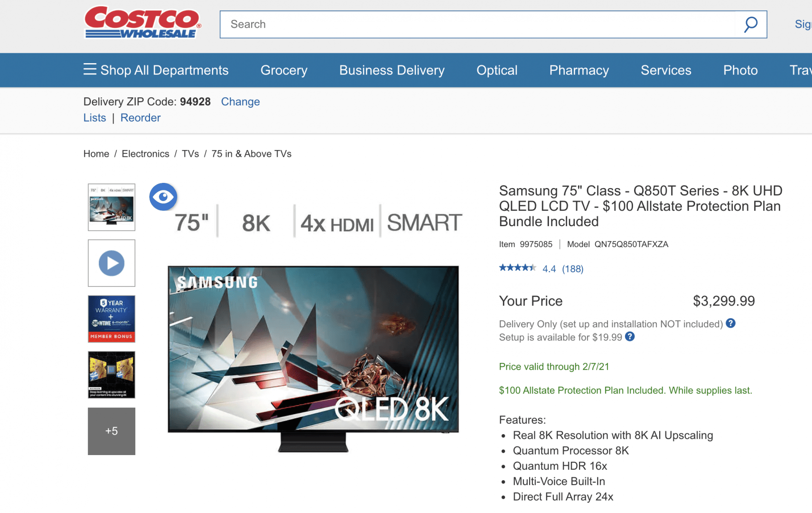Viewport: 812px width, 513px height.
Task: Play the product video thumbnail
Action: coord(112,263)
